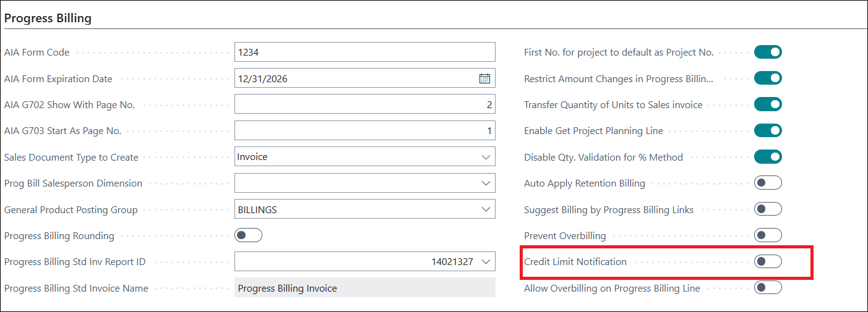This screenshot has width=868, height=312.
Task: Disable Restrict Amount Changes in Progress Billing
Action: (768, 78)
